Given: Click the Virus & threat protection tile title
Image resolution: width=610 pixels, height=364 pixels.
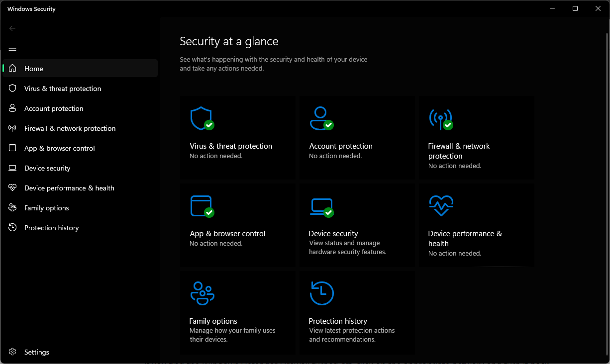Looking at the screenshot, I should click(x=231, y=146).
